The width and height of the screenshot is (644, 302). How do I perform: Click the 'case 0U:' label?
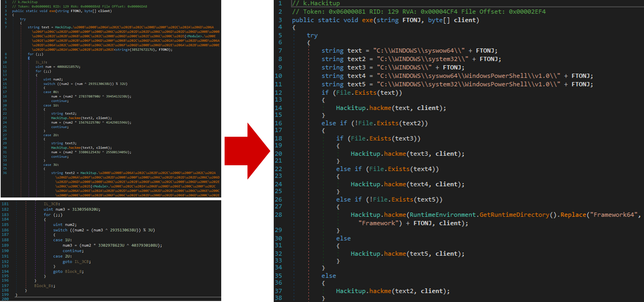coord(51,92)
